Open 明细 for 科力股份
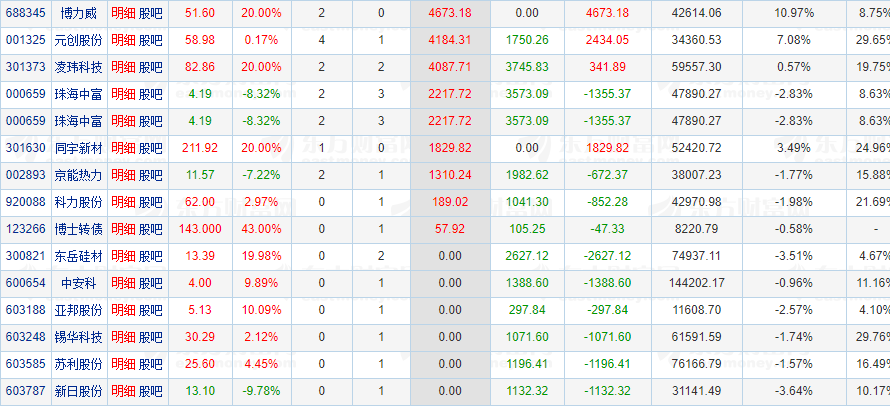Image resolution: width=890 pixels, height=406 pixels. (123, 202)
